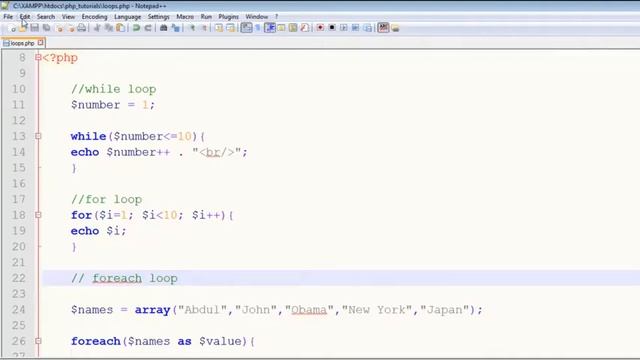The width and height of the screenshot is (640, 360).
Task: Open the Encoding menu
Action: pos(94,17)
